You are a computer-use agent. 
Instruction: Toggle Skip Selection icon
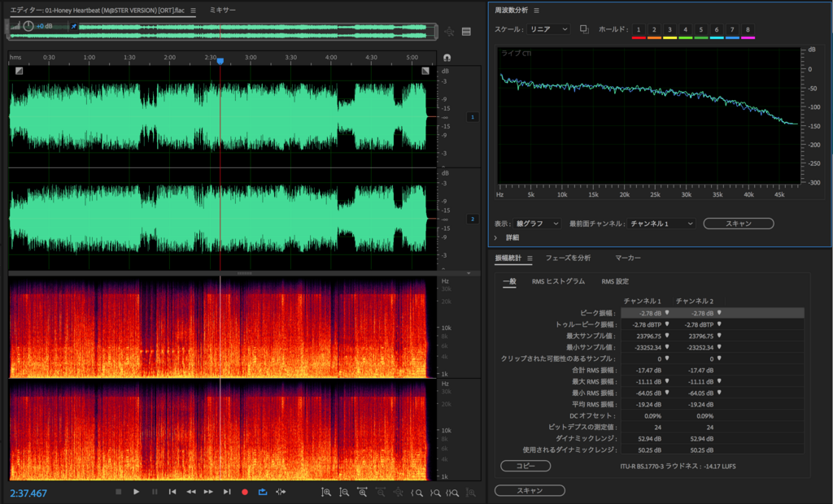click(x=281, y=492)
